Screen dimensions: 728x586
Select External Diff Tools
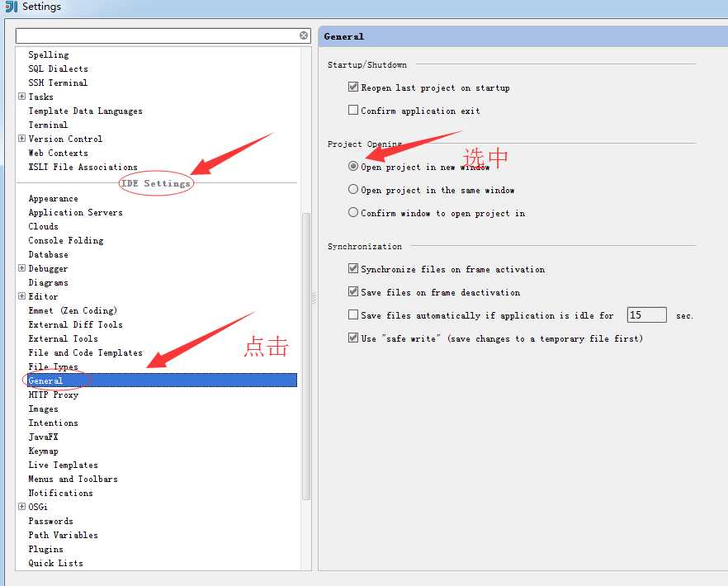click(x=76, y=324)
